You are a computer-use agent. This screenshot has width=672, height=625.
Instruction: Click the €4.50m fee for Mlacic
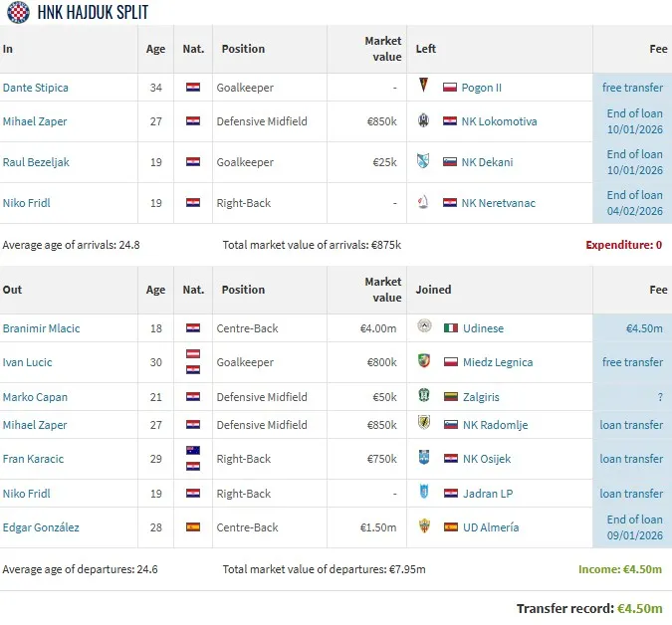644,328
